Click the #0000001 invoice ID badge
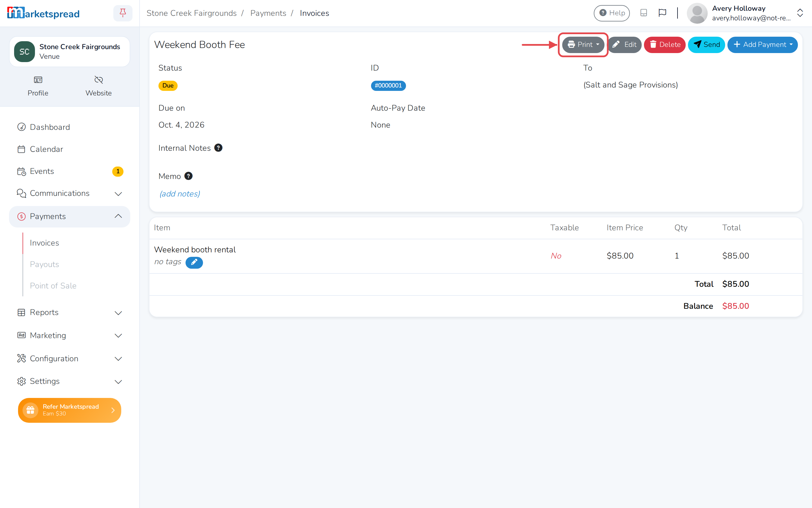 point(388,86)
